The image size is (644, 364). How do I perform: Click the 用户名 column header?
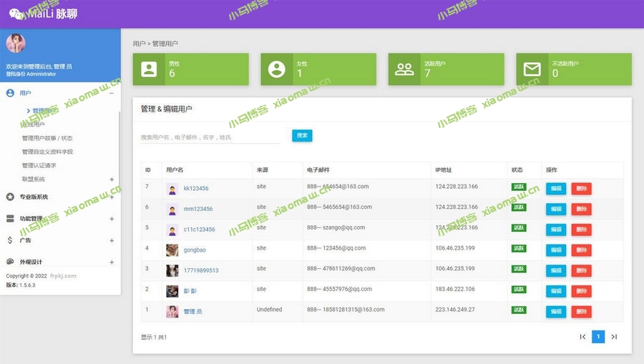click(175, 170)
